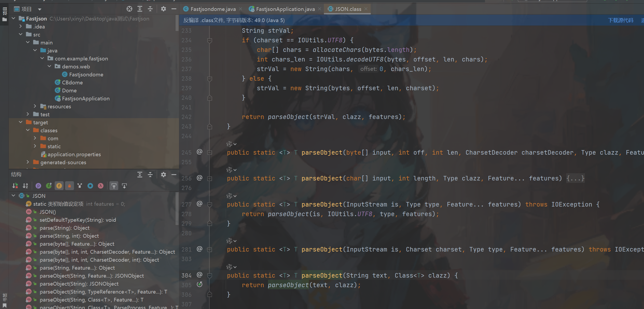Click the Structure panel vertical scrollbar

point(177,209)
